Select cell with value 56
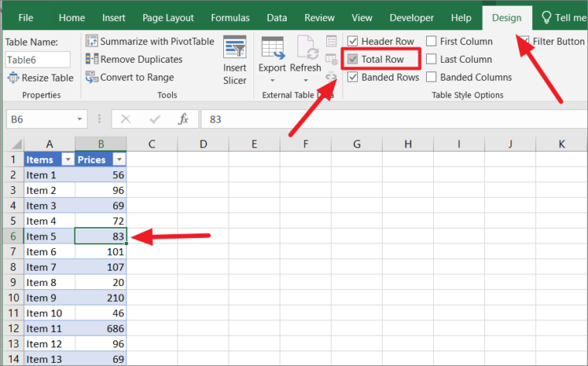Viewport: 588px width, 366px height. click(x=101, y=175)
